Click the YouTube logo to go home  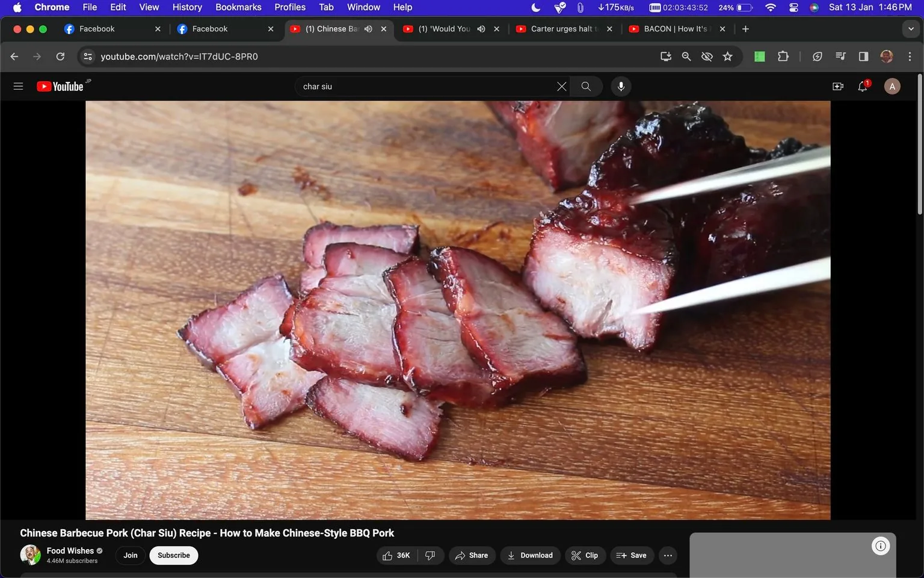[60, 86]
